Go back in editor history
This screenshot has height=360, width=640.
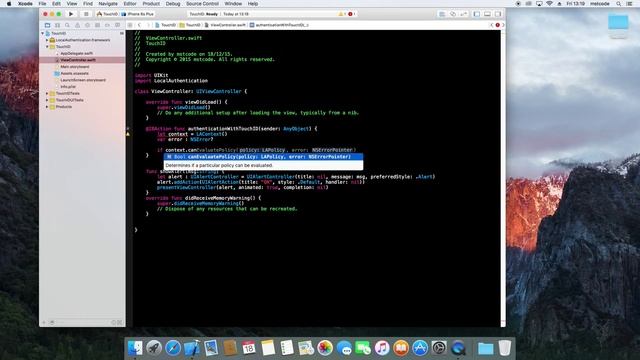(140, 25)
